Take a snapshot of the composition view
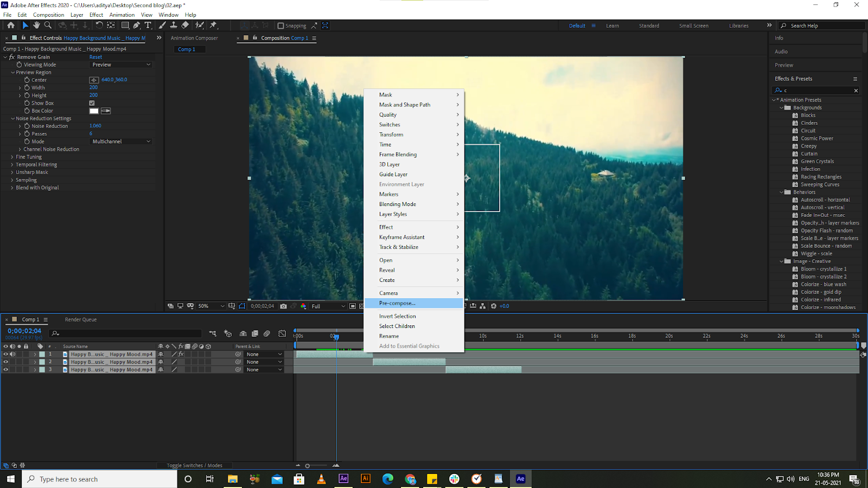Image resolution: width=868 pixels, height=488 pixels. click(x=284, y=306)
